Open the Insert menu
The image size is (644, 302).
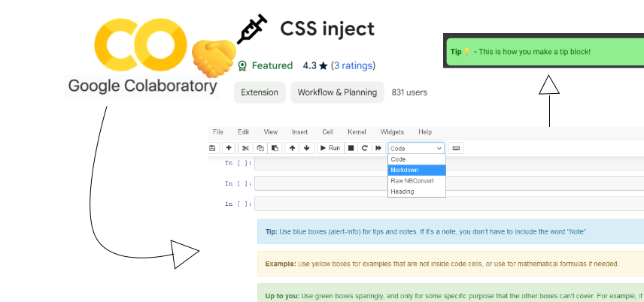(300, 131)
